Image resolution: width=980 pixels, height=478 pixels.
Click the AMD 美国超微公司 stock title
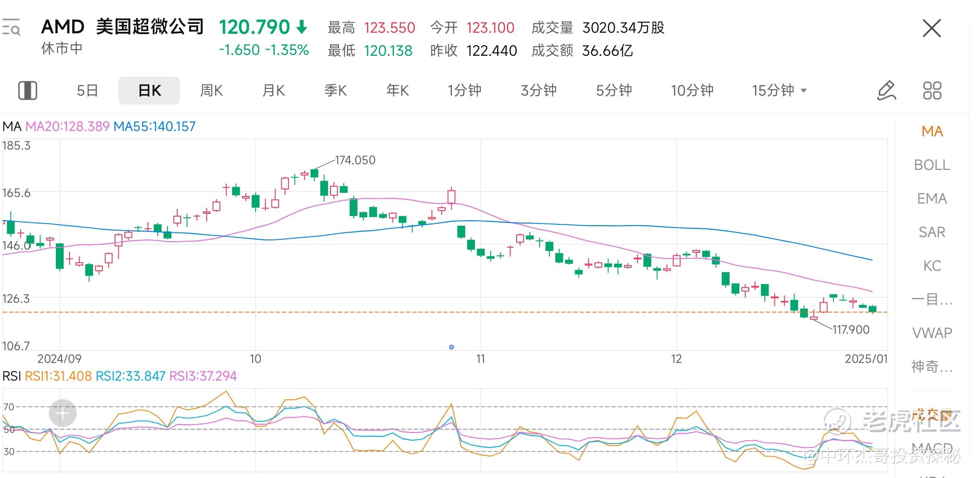(122, 27)
